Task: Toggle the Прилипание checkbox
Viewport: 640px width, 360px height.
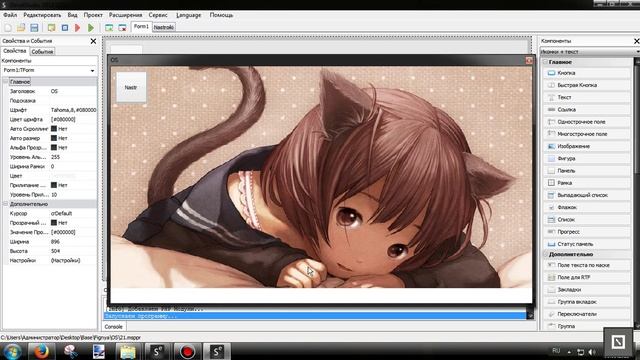Action: [x=53, y=185]
